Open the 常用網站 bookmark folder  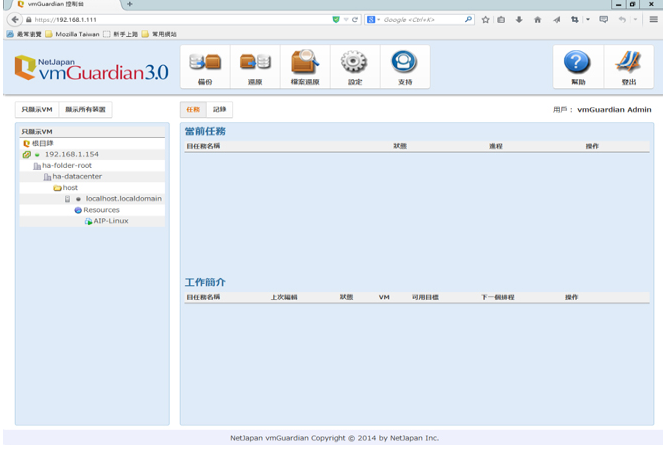[159, 34]
